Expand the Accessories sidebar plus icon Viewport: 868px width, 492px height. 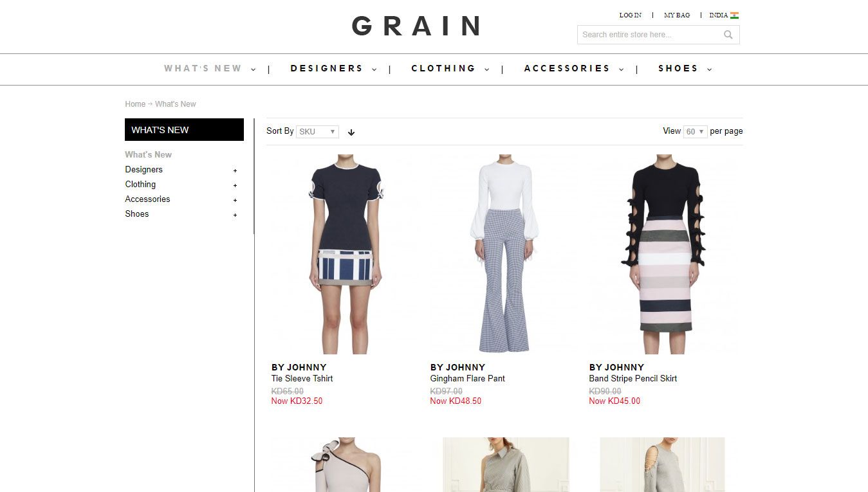[235, 200]
